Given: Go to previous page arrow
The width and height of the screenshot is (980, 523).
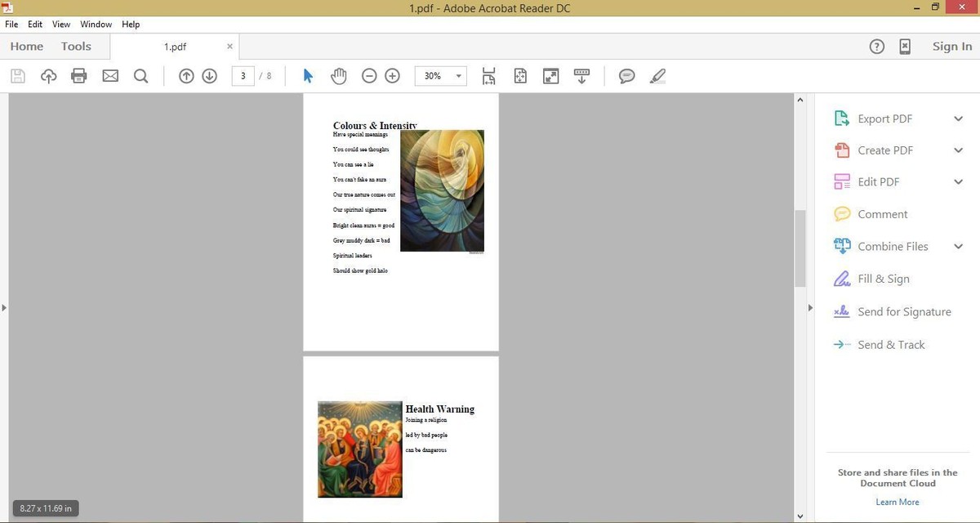Looking at the screenshot, I should [x=186, y=76].
